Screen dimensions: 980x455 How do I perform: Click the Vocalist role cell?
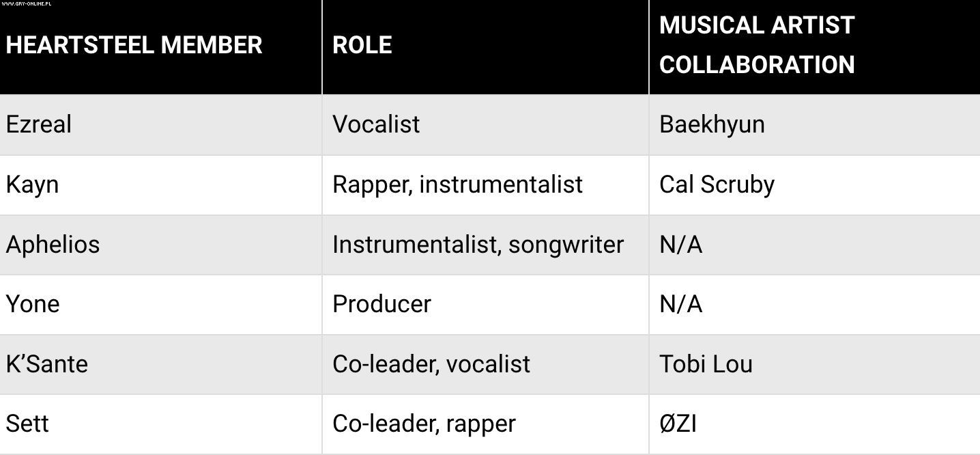tap(376, 124)
